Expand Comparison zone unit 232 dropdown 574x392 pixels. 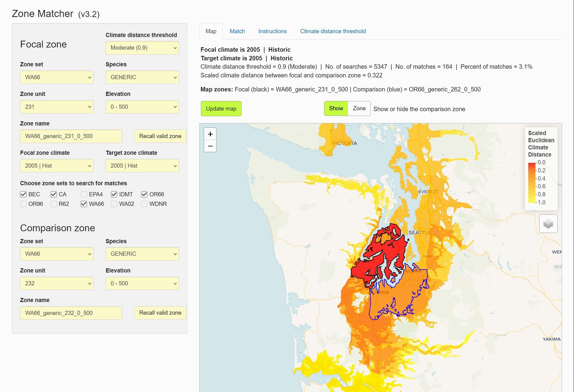pyautogui.click(x=57, y=283)
